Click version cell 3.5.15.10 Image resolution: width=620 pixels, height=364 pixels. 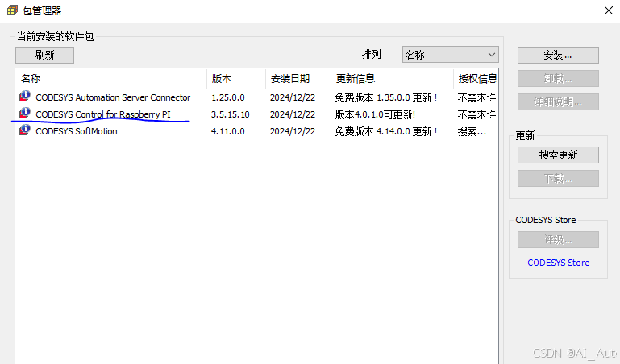pos(230,114)
